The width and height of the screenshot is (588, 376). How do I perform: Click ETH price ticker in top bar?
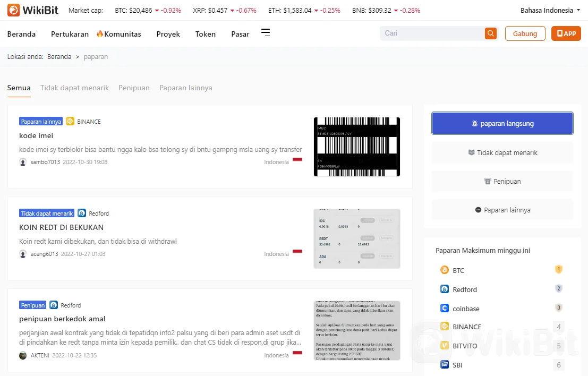coord(304,11)
